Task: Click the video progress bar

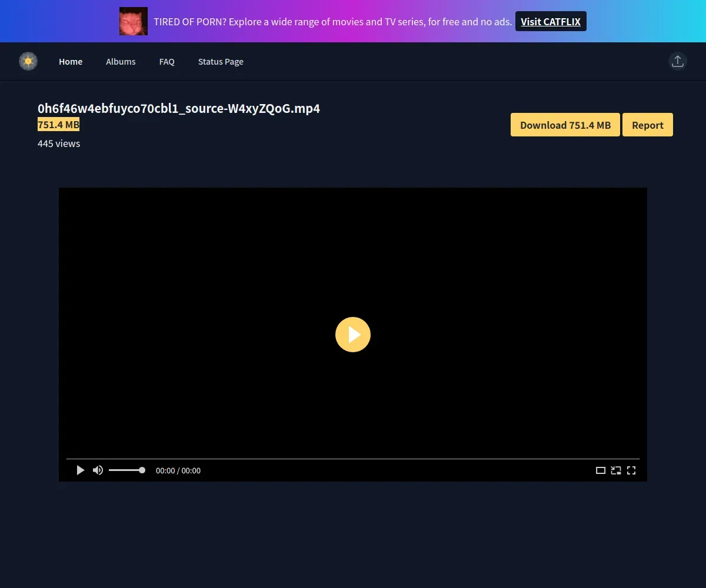Action: click(353, 458)
